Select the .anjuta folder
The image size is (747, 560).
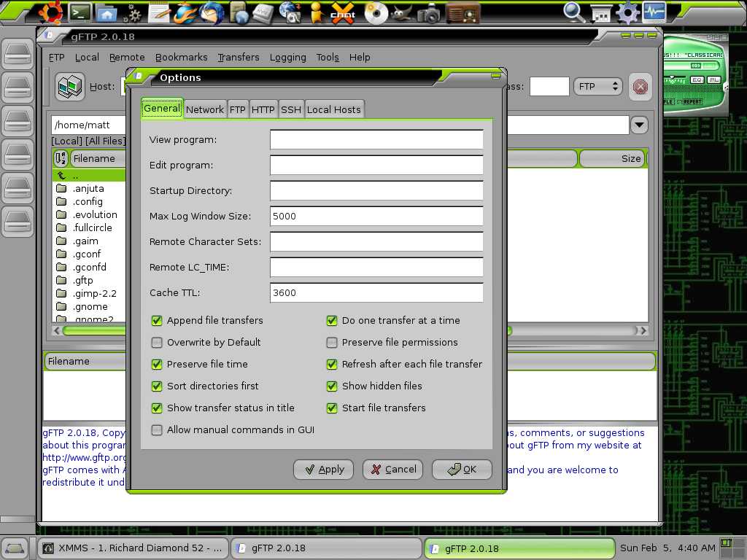(88, 188)
